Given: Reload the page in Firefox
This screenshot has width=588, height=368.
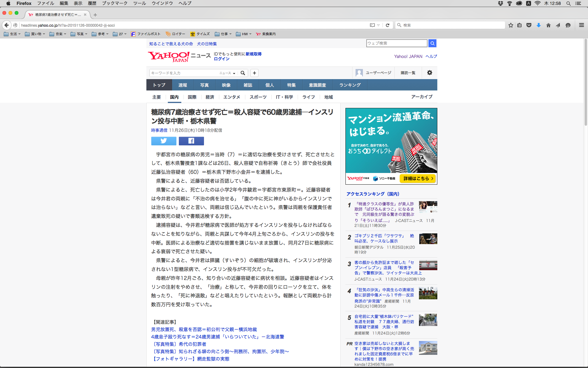Looking at the screenshot, I should [387, 25].
